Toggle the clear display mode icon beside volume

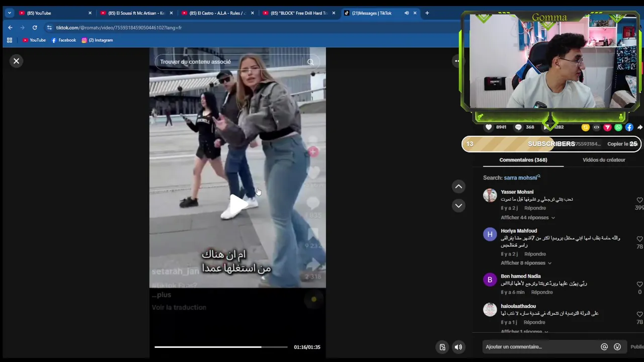pyautogui.click(x=442, y=347)
